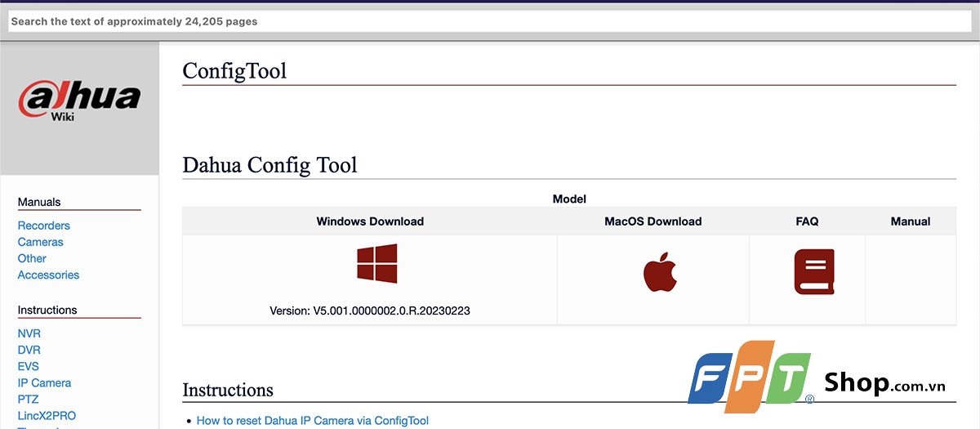Image resolution: width=980 pixels, height=429 pixels.
Task: Click the MacOS Download column header
Action: coord(653,221)
